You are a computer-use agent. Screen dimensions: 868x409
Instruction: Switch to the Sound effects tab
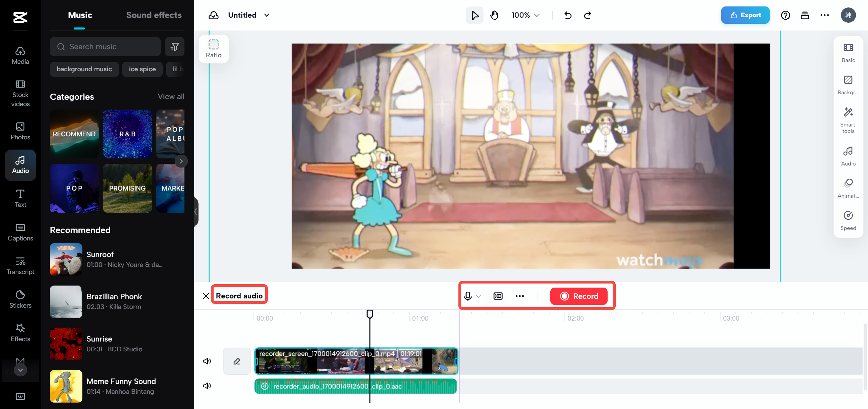coord(154,15)
